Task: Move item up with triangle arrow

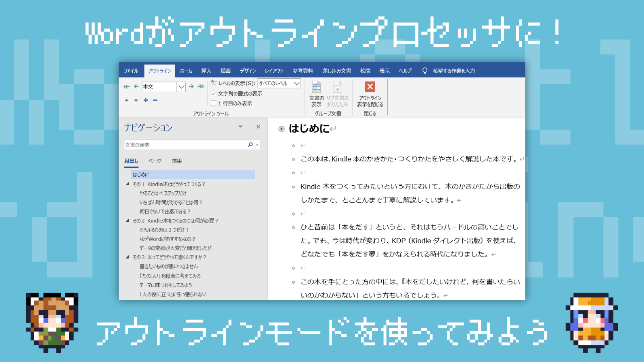Action: coord(126,100)
